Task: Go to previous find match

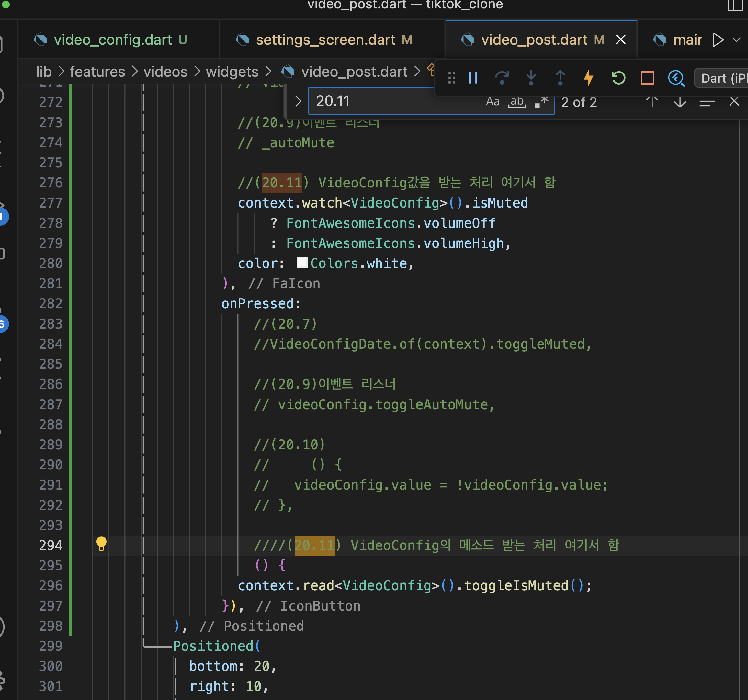Action: click(652, 102)
